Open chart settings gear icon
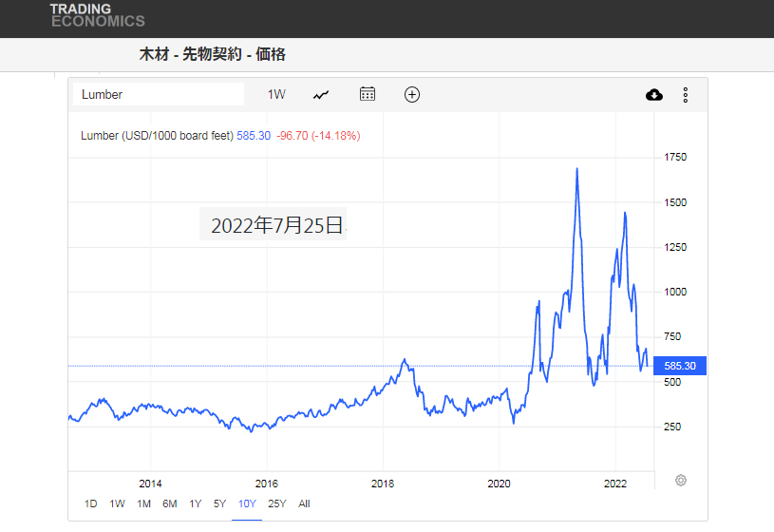Image resolution: width=774 pixels, height=532 pixels. tap(681, 481)
